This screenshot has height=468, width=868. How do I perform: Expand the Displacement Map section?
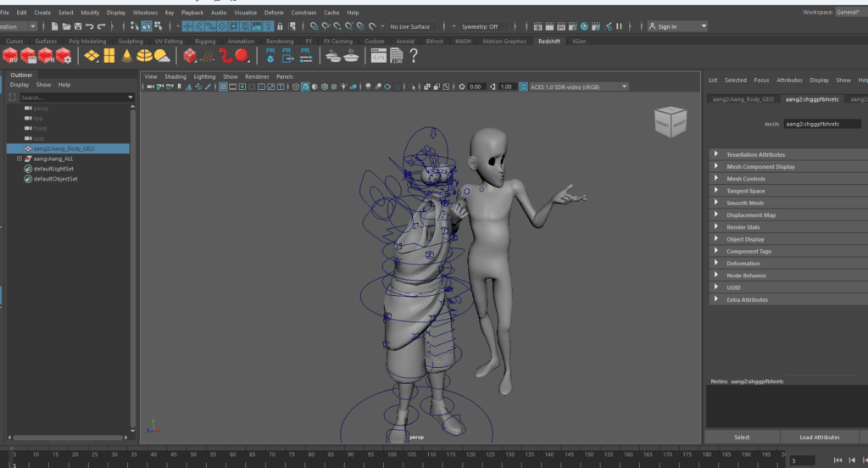point(715,214)
